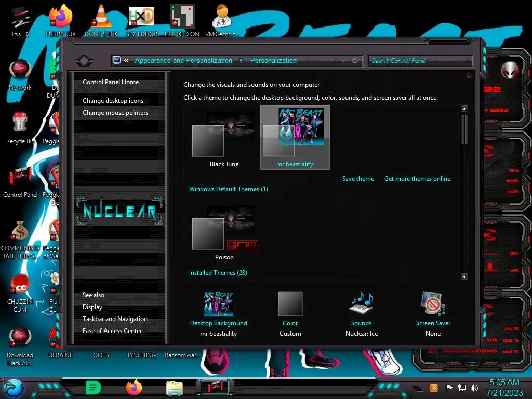Open Taskbar and Navigation link
This screenshot has height=399, width=532.
pos(115,319)
